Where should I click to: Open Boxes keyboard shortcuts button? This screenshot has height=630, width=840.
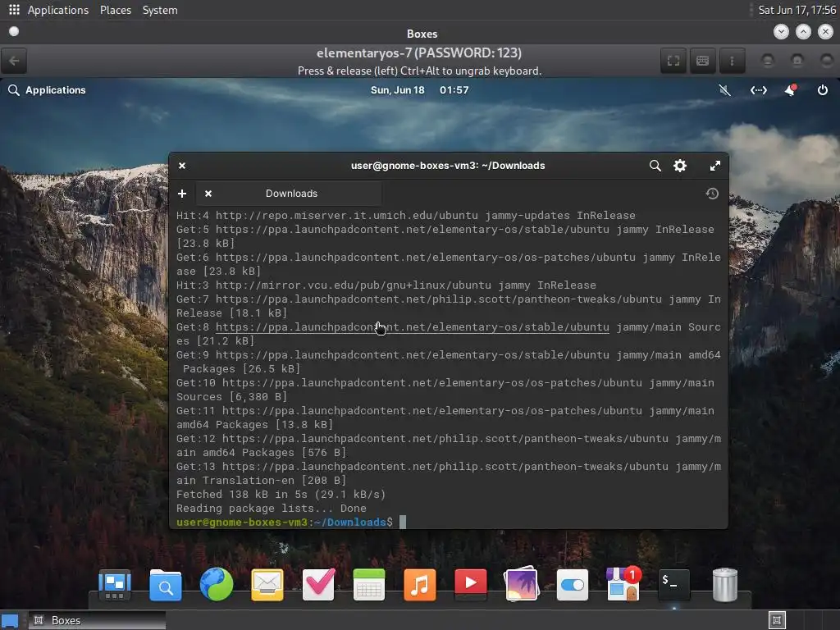click(702, 61)
